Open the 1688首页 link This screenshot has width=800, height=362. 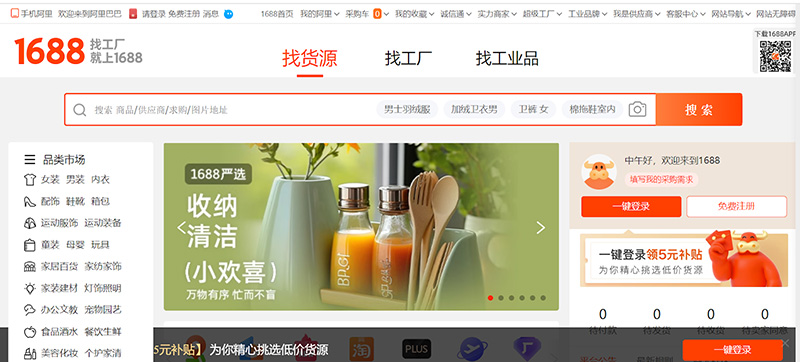277,14
